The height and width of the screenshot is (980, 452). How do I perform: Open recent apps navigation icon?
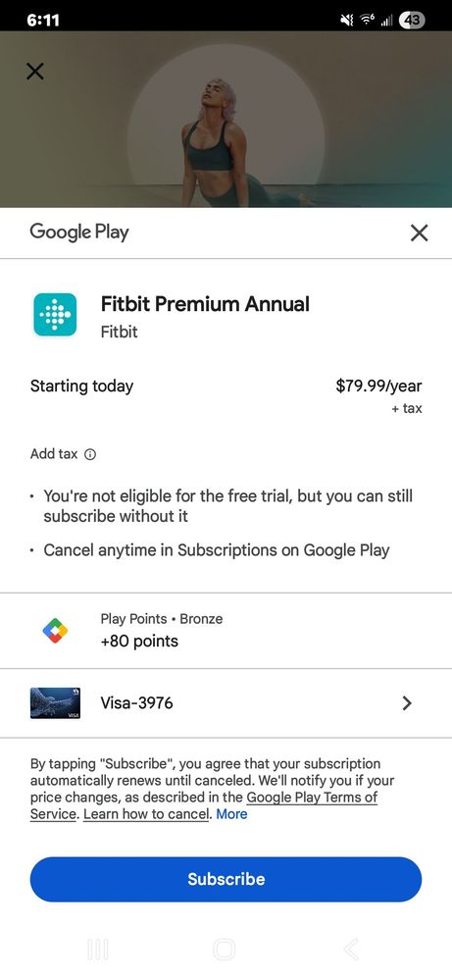(x=98, y=950)
